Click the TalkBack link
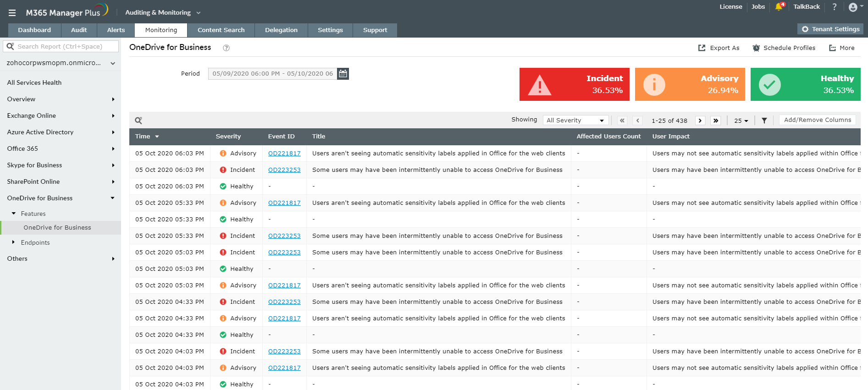This screenshot has width=868, height=390. point(807,7)
